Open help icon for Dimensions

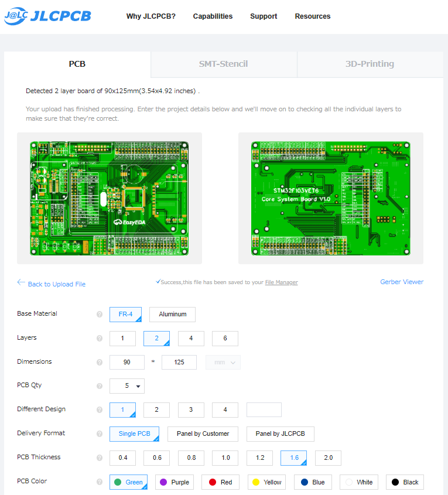tap(100, 362)
